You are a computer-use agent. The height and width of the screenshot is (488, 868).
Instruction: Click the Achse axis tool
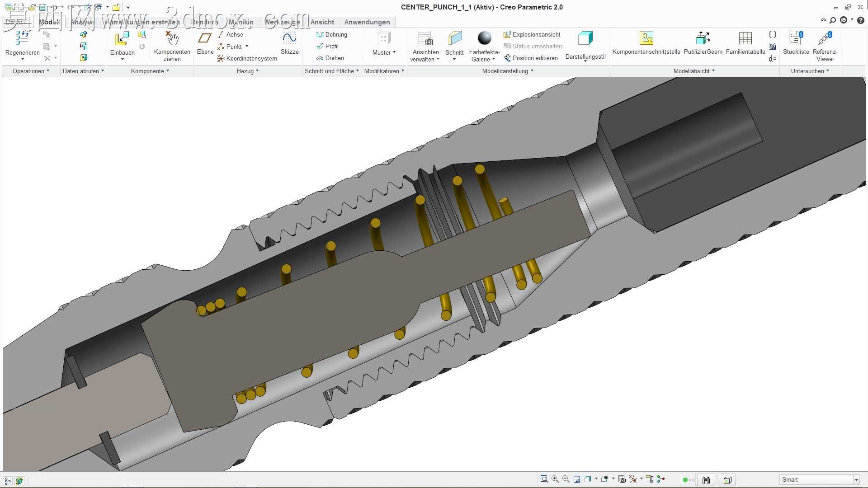231,34
